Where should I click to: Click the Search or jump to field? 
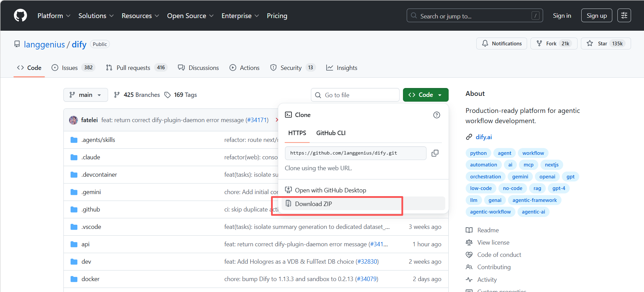(x=475, y=15)
